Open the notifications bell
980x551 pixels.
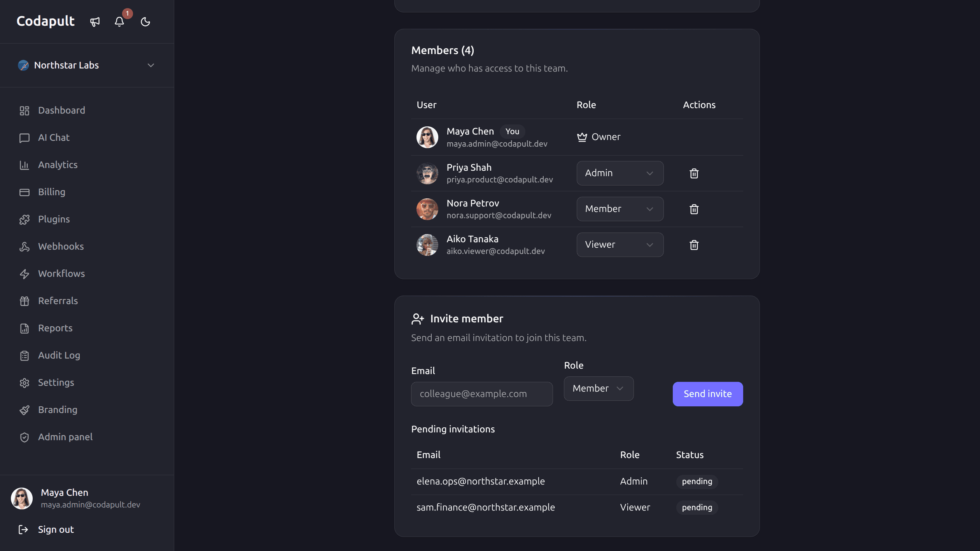[x=119, y=22]
